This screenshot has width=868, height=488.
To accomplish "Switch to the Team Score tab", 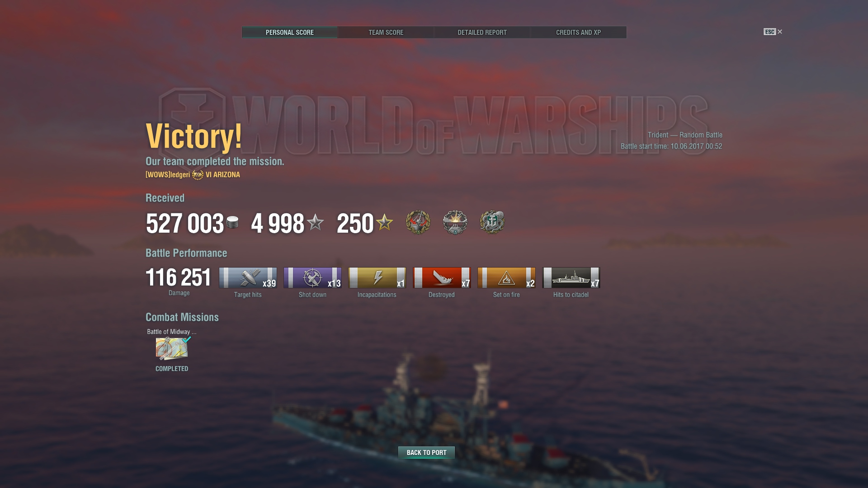I will click(x=386, y=33).
